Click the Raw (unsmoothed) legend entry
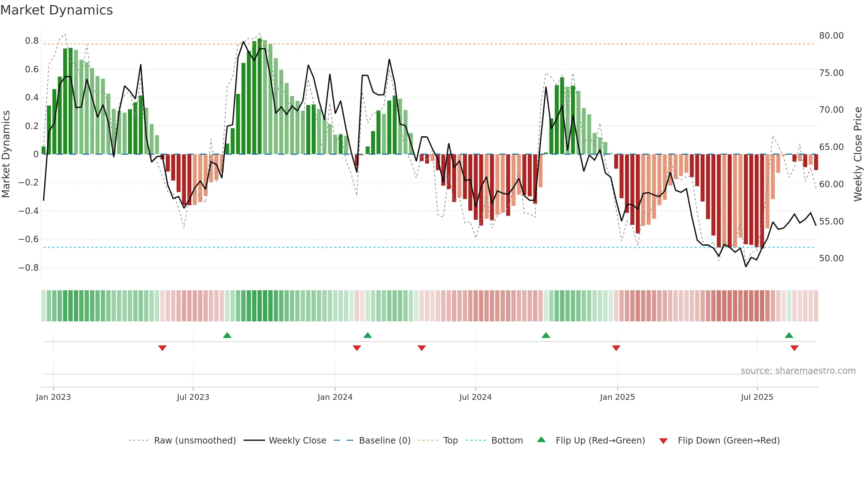The height and width of the screenshot is (488, 868). tap(182, 440)
